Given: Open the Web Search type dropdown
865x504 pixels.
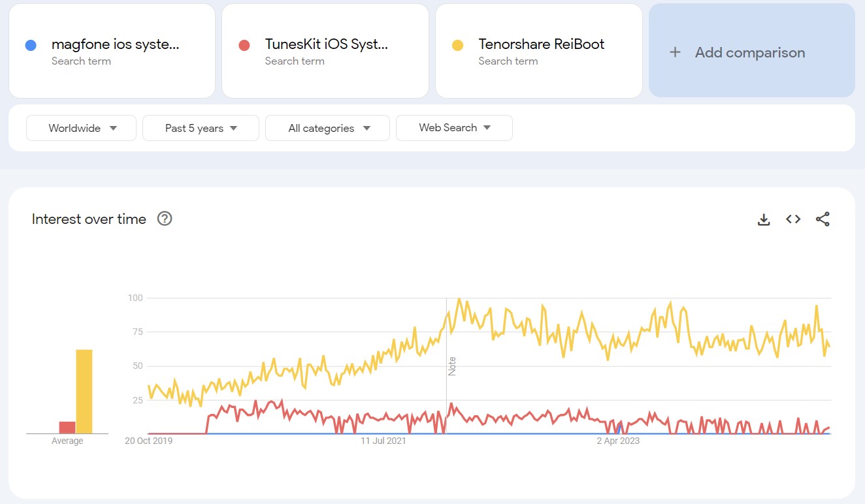Looking at the screenshot, I should 454,128.
